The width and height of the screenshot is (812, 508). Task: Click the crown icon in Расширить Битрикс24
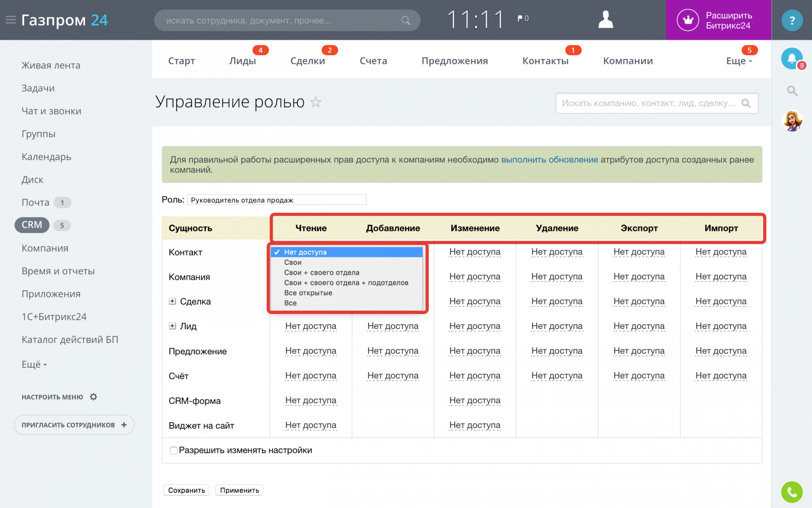click(687, 20)
